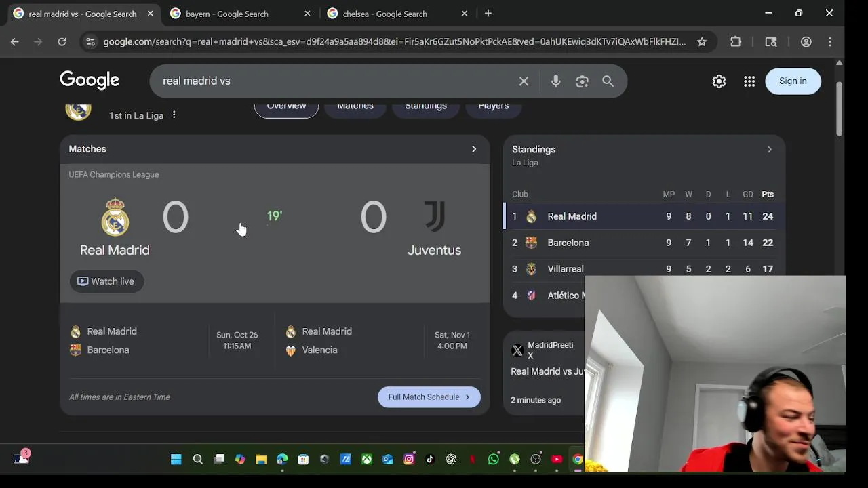
Task: Open Microsoft Store from taskbar
Action: (x=303, y=459)
